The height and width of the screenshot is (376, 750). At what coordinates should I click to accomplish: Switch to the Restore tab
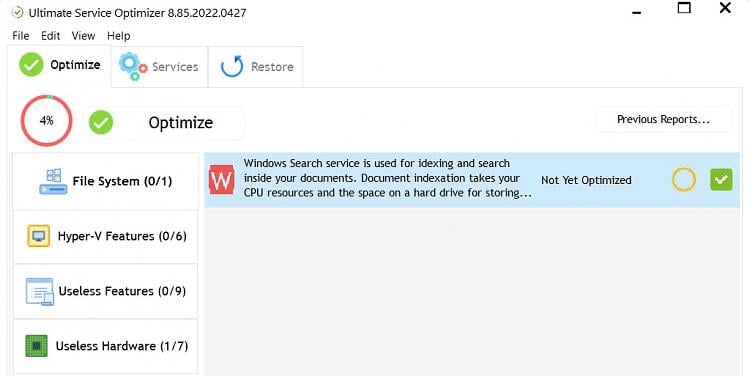[256, 66]
